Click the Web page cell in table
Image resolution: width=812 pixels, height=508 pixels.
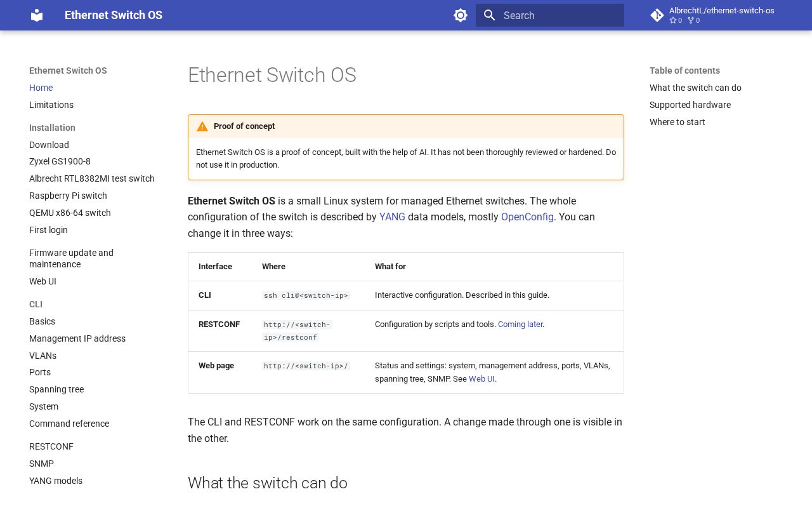(x=216, y=366)
